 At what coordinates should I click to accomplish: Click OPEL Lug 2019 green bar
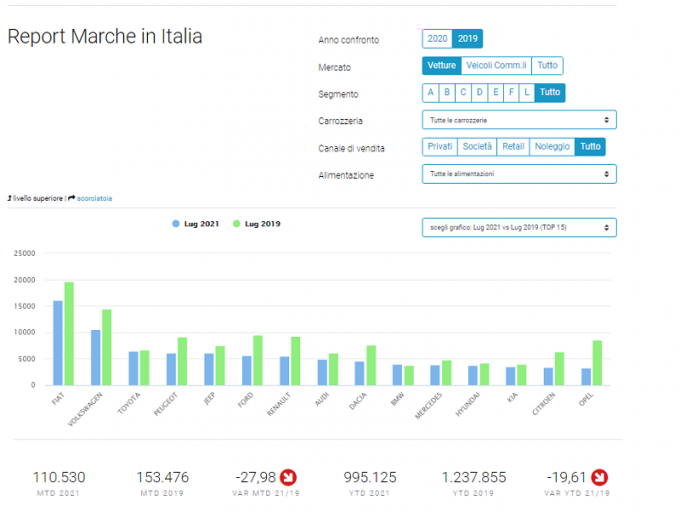[x=597, y=363]
